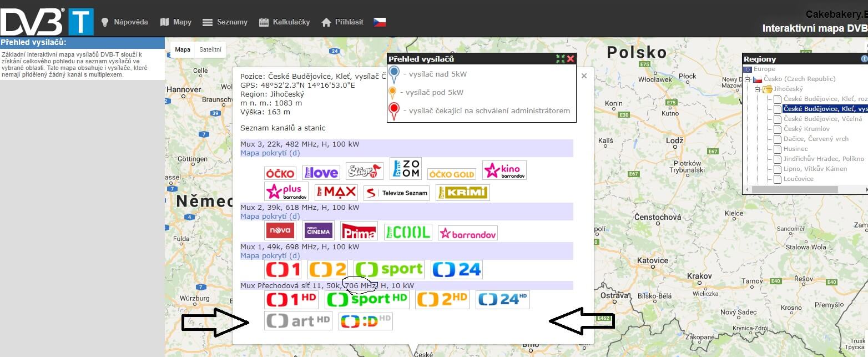
Task: Click the Prima COOL channel logo
Action: pos(408,232)
